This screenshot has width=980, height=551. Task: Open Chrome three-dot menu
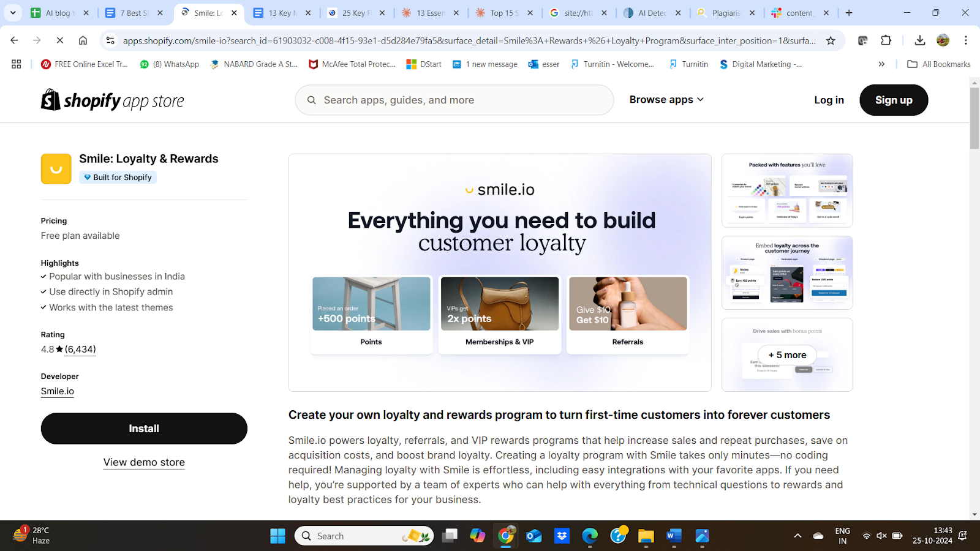tap(966, 40)
